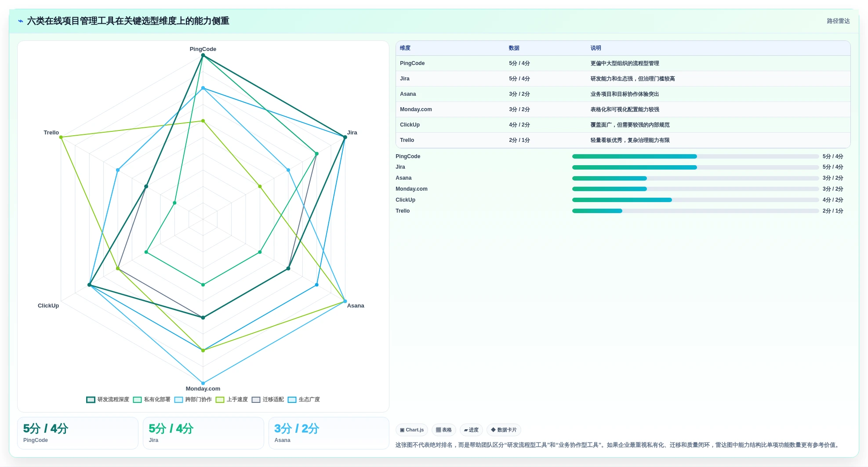Toggle 私有化部署 legend swatch
The width and height of the screenshot is (868, 467).
(137, 400)
